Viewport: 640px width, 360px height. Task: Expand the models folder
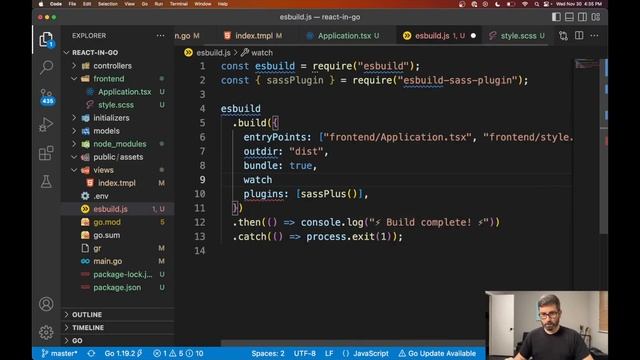(x=106, y=131)
